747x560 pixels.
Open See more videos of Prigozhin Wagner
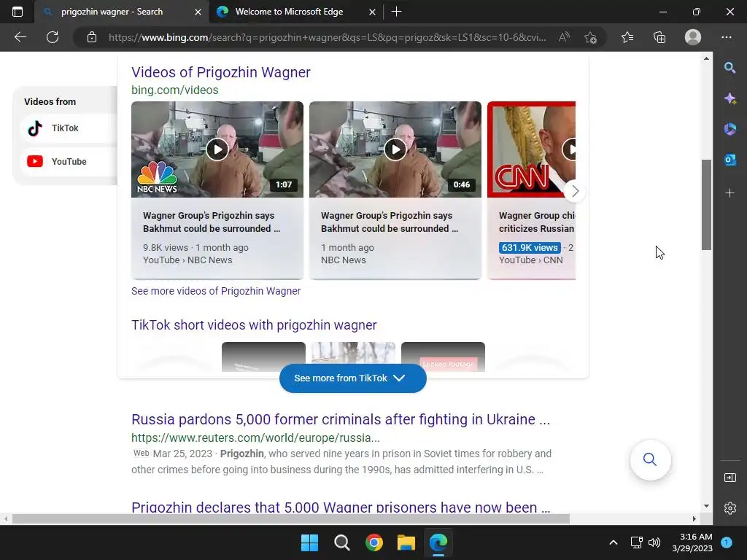(216, 291)
